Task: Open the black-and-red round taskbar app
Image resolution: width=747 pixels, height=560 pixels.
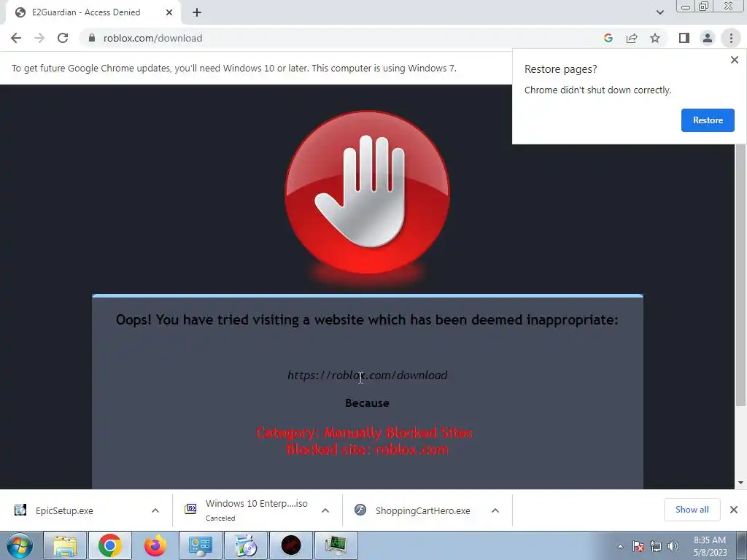Action: [290, 545]
